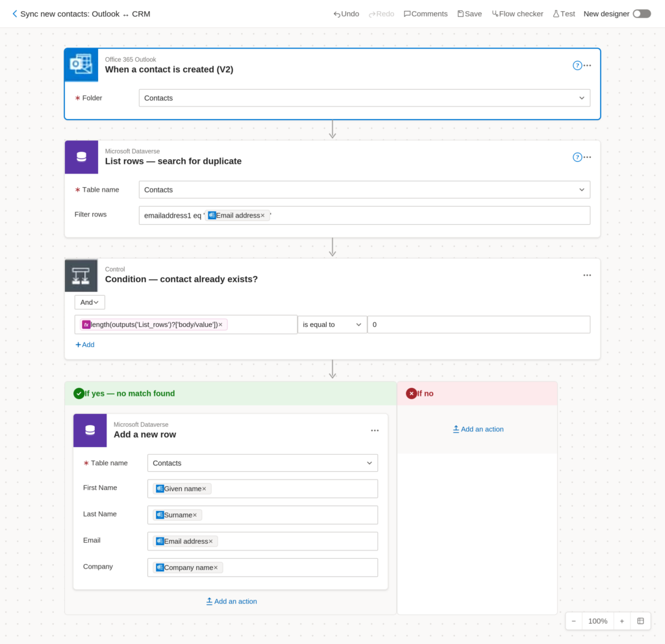Remove the length expression token

(x=221, y=325)
